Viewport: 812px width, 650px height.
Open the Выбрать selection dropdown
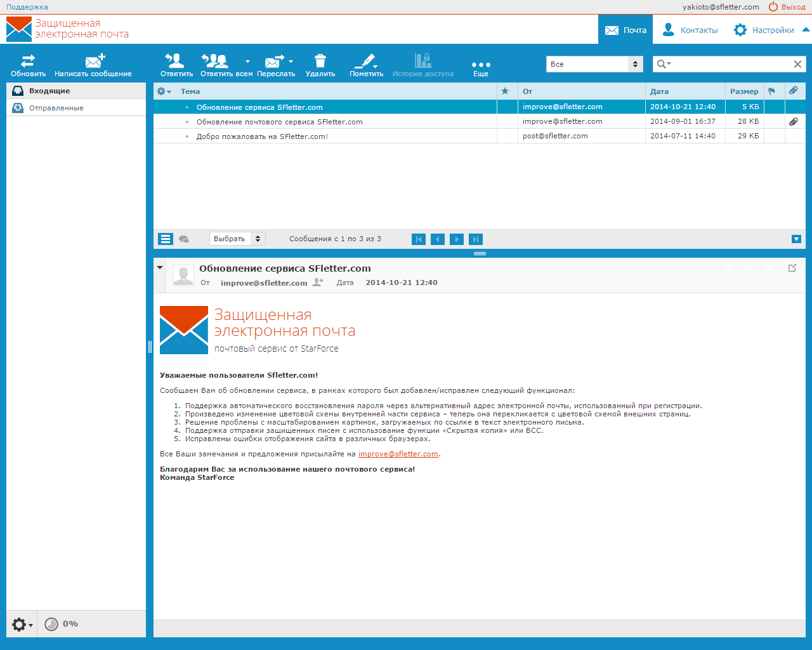point(237,239)
